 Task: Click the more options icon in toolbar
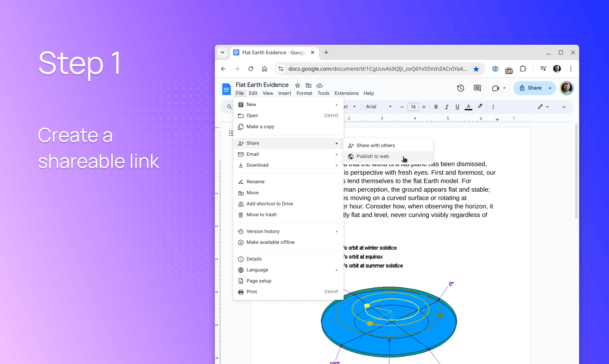pos(493,107)
